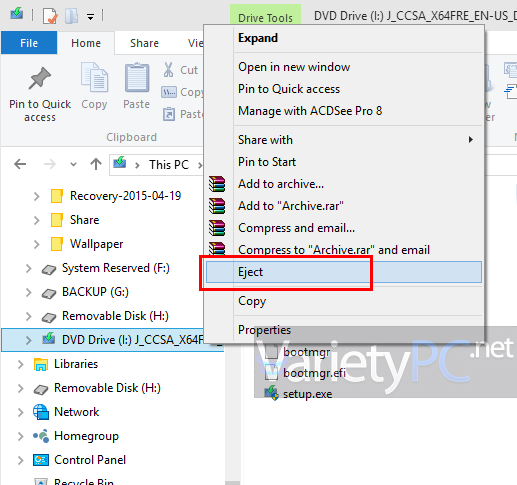Click the Libraries icon in navigation pane
The height and width of the screenshot is (485, 517).
(x=41, y=364)
